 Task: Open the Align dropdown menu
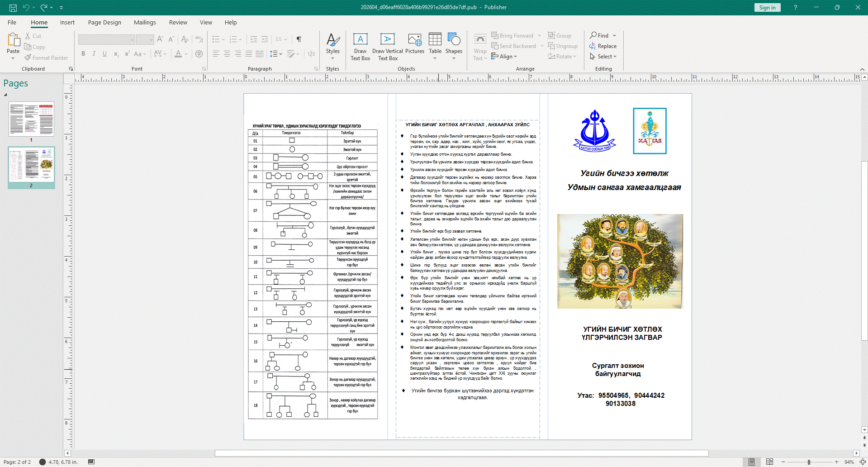(504, 57)
